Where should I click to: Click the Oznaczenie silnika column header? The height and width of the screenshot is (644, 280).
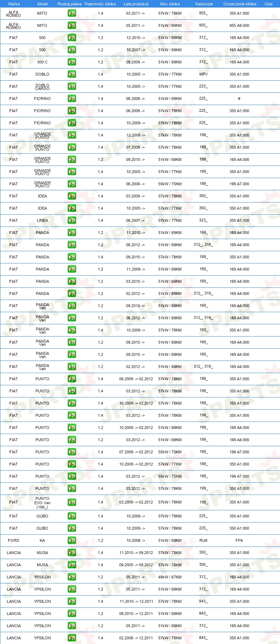tap(240, 4)
